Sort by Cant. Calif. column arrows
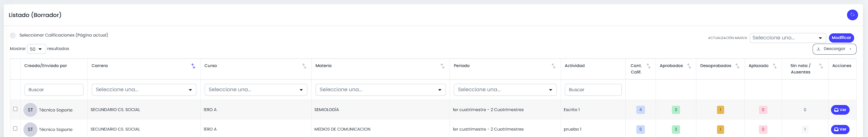Image resolution: width=868 pixels, height=137 pixels. coord(648,66)
